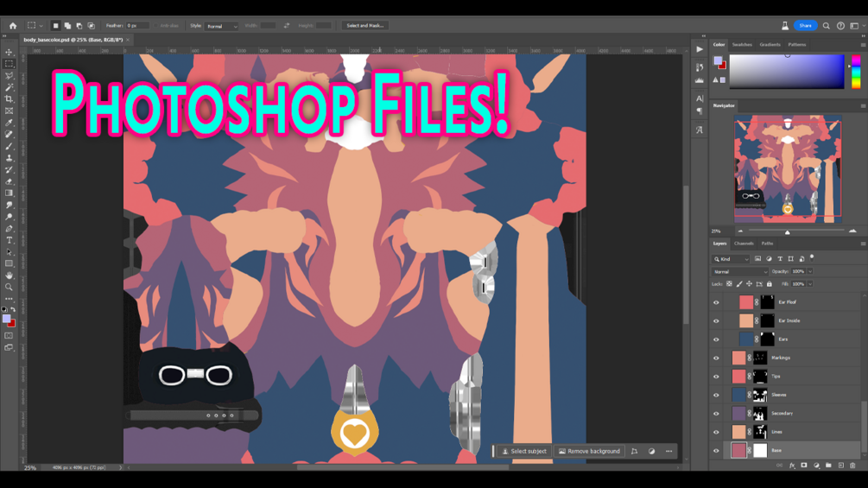Switch to the Gradients tab

pos(770,45)
